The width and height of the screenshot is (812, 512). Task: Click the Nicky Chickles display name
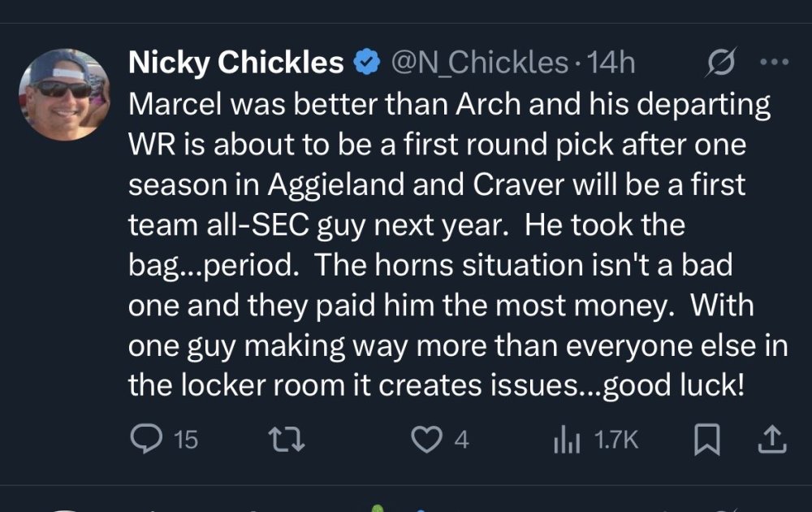[236, 62]
